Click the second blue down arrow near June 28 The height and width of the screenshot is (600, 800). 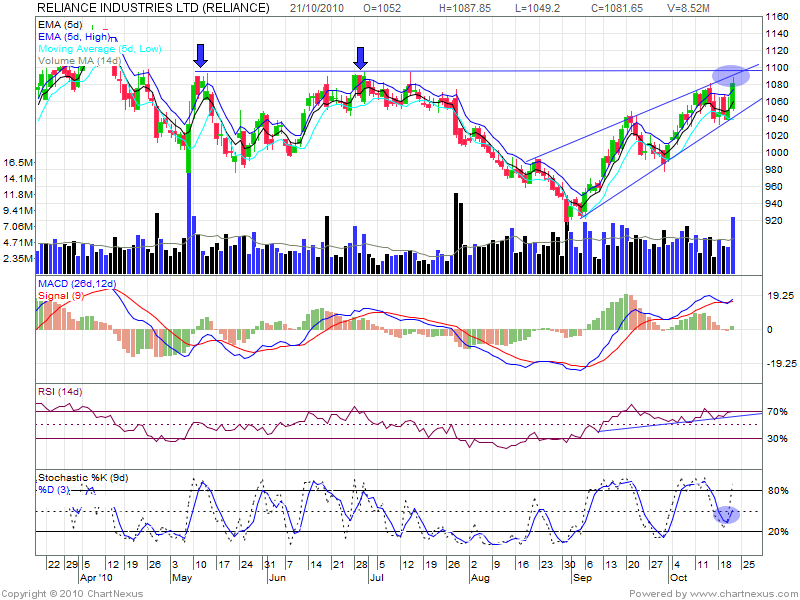click(360, 55)
